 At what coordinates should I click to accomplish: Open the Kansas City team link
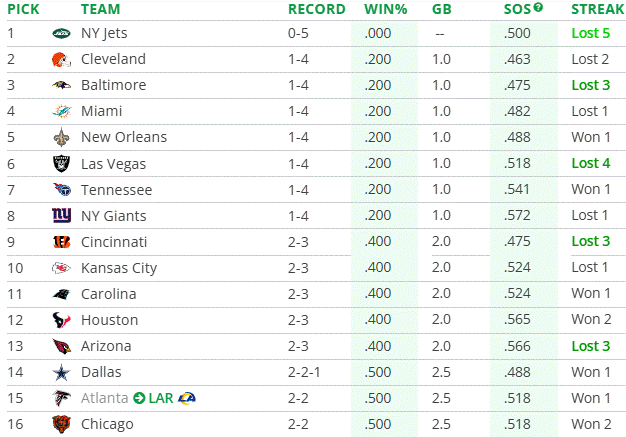tap(118, 268)
